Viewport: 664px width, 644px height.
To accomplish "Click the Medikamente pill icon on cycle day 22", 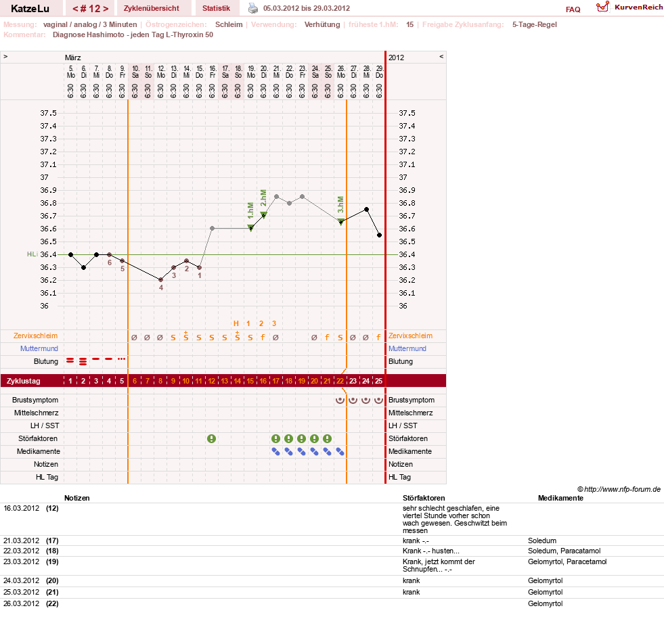I will coord(340,451).
